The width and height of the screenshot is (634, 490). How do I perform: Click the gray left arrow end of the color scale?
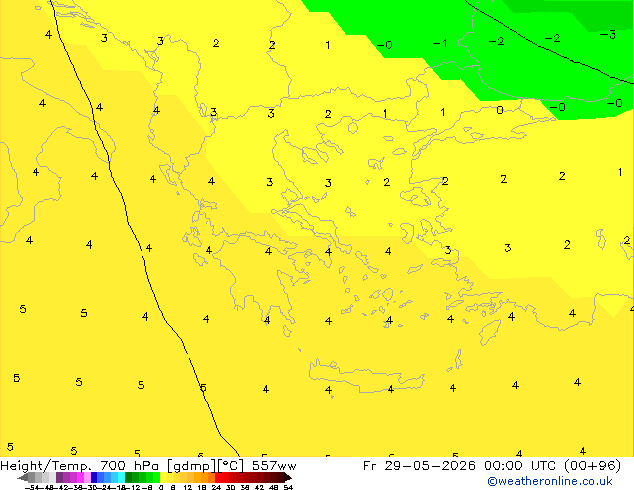[23, 478]
